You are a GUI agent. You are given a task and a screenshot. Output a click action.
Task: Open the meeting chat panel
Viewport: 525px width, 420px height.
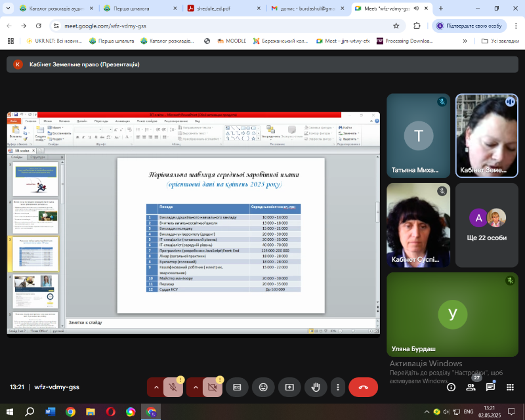tap(490, 387)
